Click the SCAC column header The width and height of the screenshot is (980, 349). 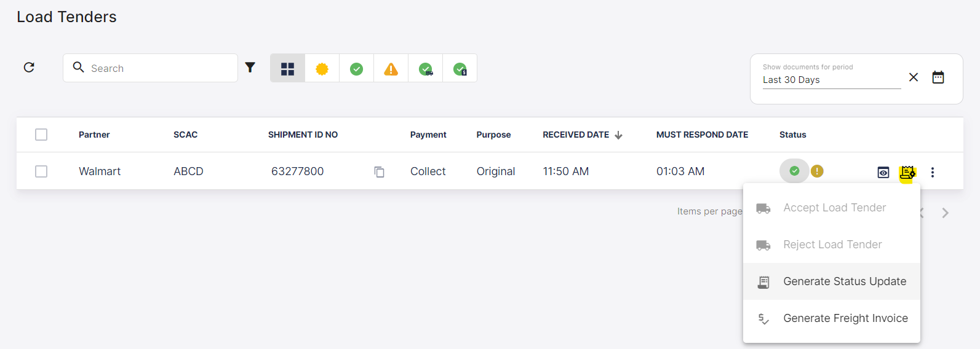click(185, 135)
